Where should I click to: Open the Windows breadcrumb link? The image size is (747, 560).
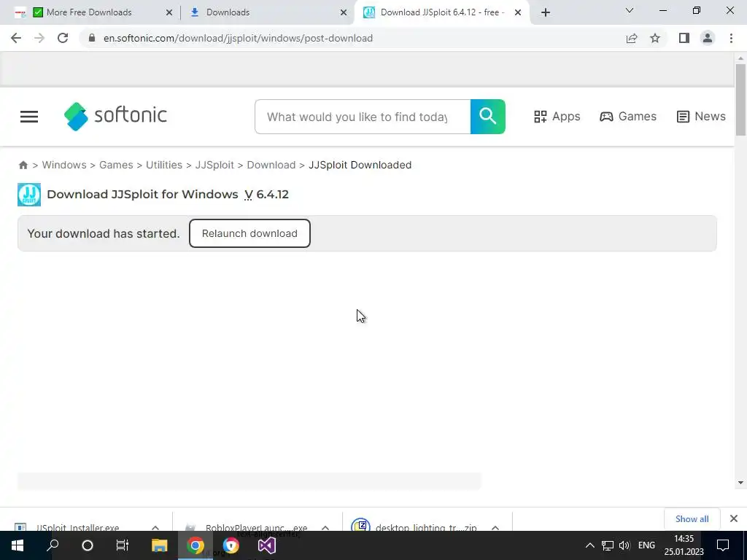(64, 165)
